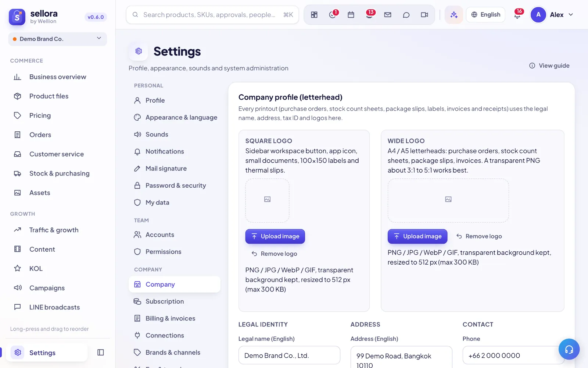The image size is (588, 368).
Task: Open Settings in bottom sidebar
Action: (47, 353)
